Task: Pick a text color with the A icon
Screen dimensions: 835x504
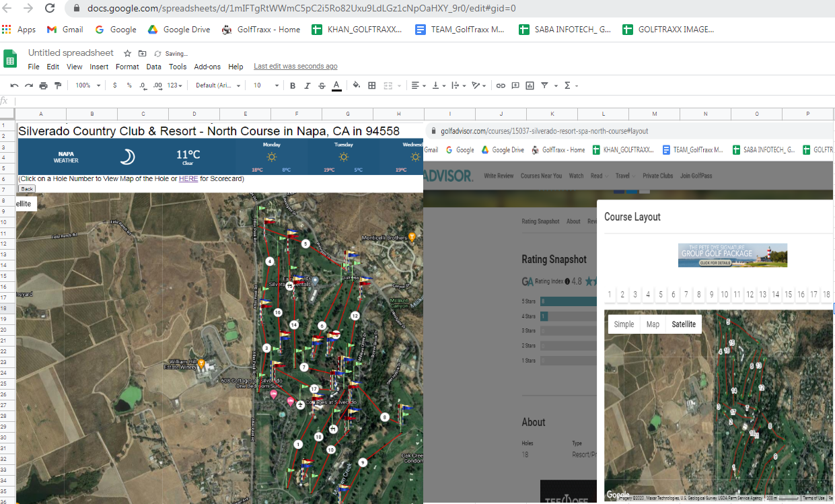Action: pyautogui.click(x=336, y=85)
